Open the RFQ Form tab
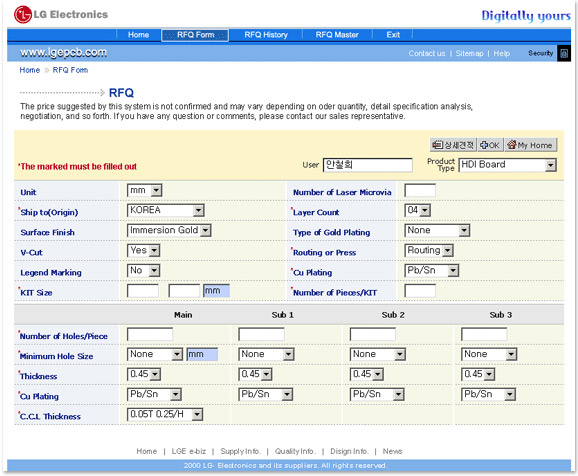The image size is (578, 476). 195,35
